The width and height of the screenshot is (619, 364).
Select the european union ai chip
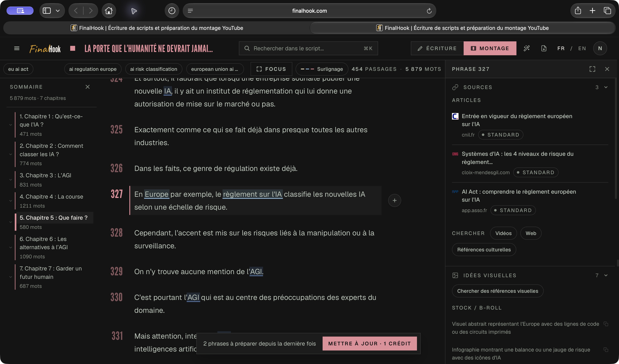[x=215, y=69]
